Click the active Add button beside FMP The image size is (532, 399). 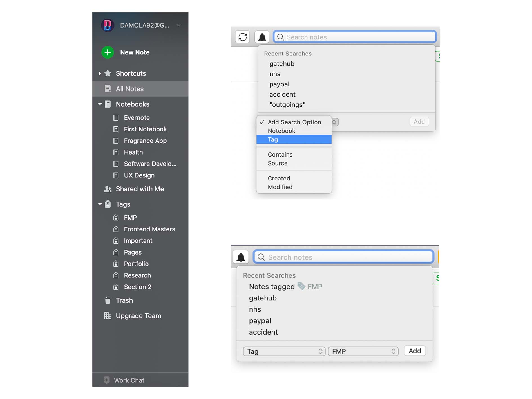[415, 351]
